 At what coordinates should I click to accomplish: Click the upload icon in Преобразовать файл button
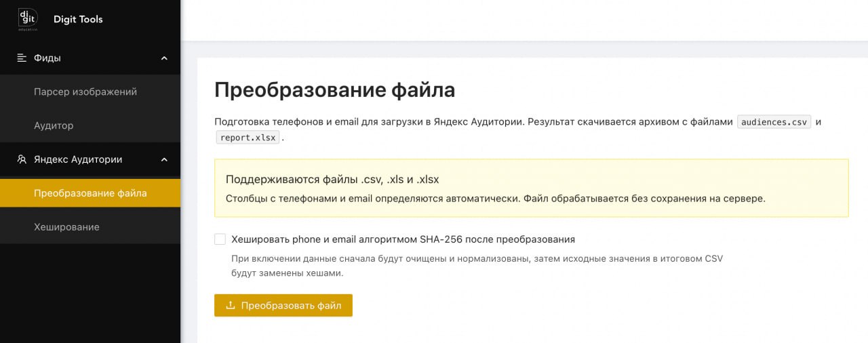[x=231, y=305]
